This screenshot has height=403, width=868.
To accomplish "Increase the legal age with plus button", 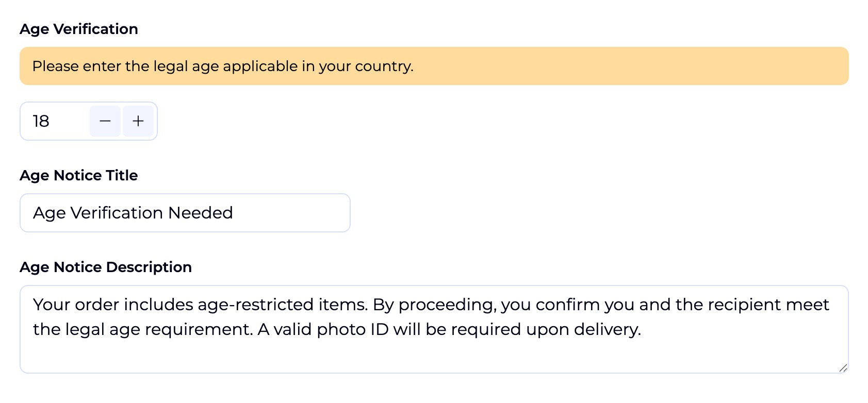I will coord(138,121).
